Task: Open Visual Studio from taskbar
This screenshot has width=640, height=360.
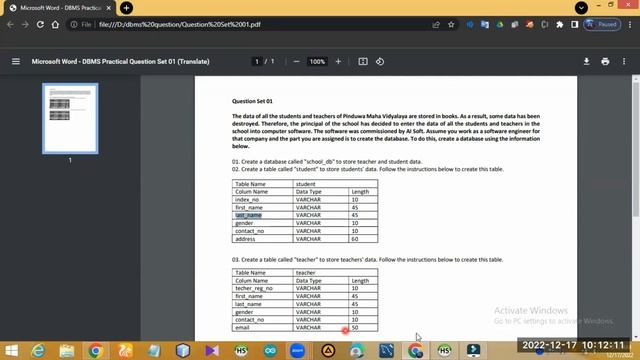Action: 212,351
